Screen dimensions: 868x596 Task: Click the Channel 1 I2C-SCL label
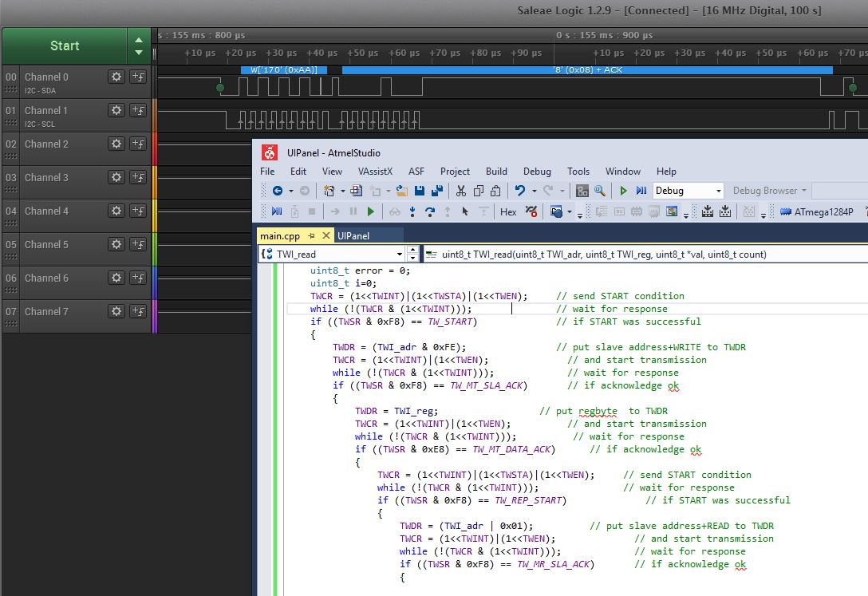coord(40,124)
